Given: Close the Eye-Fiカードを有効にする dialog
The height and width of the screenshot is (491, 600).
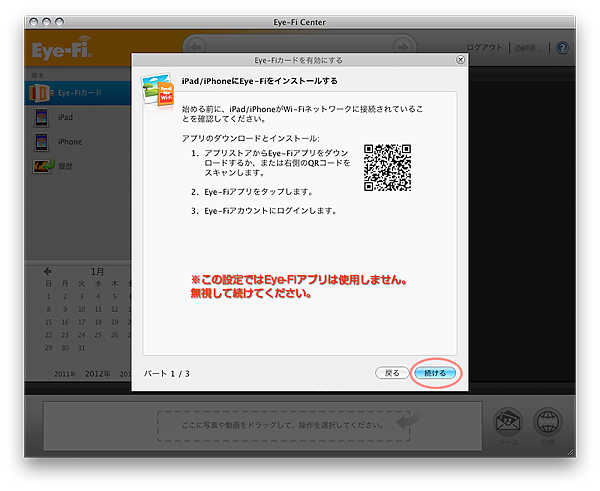Looking at the screenshot, I should [460, 60].
